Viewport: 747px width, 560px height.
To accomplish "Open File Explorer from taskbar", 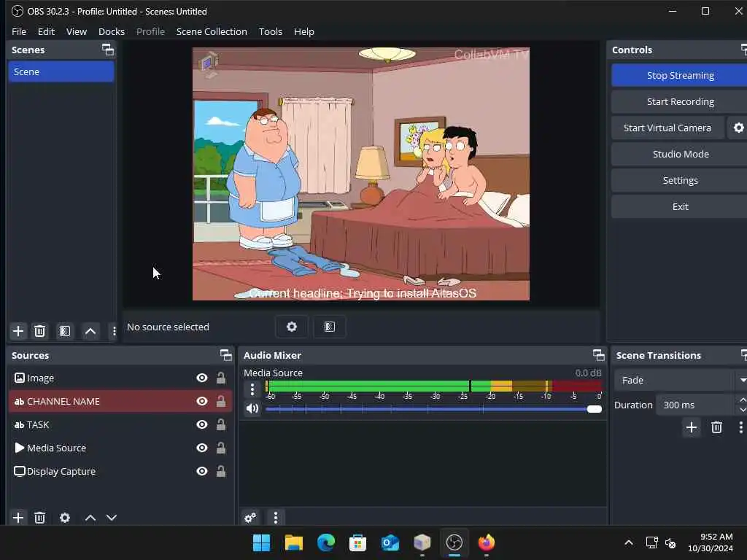I will pos(293,542).
